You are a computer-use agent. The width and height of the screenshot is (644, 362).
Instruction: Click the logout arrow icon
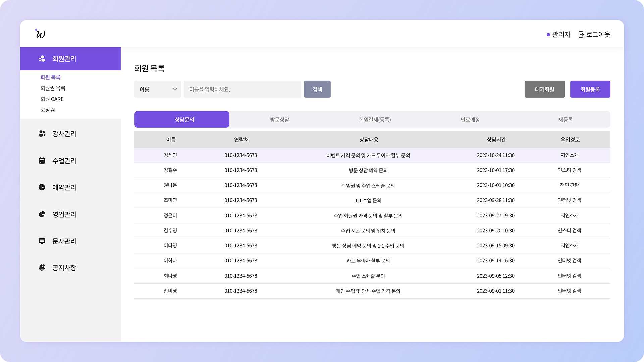[581, 35]
